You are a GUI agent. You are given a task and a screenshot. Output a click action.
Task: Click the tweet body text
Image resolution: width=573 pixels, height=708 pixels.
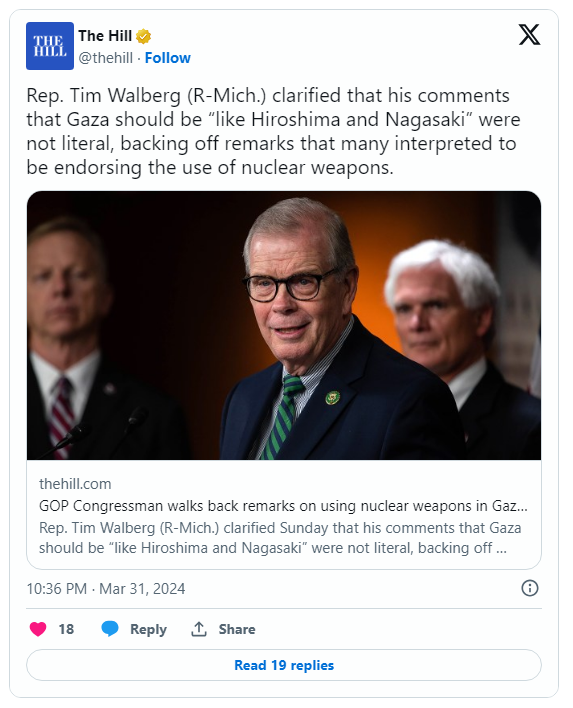click(x=273, y=131)
